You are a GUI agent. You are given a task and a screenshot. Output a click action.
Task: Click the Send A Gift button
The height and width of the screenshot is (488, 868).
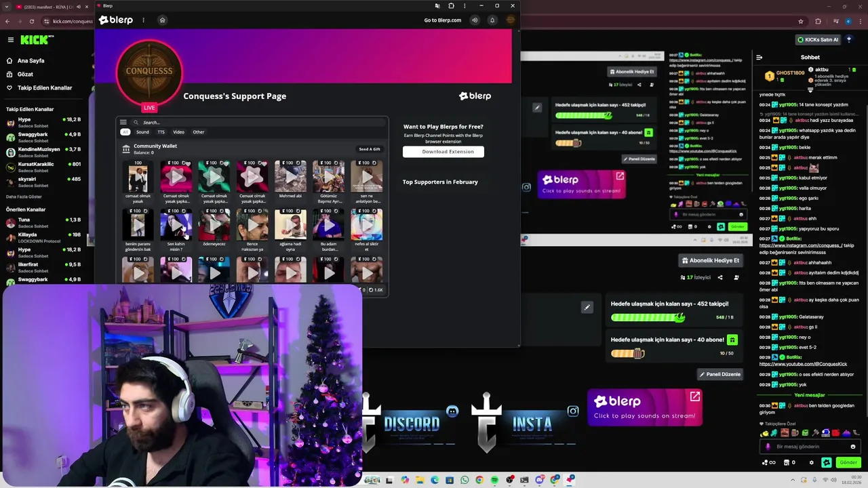(370, 149)
